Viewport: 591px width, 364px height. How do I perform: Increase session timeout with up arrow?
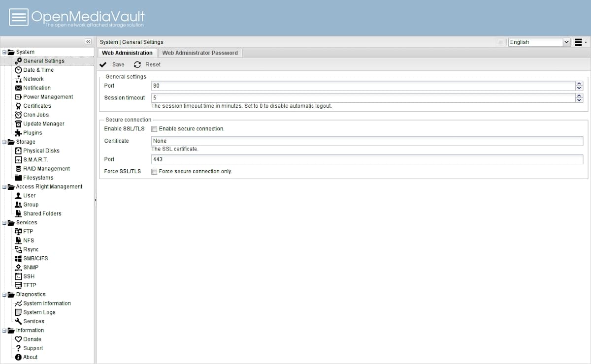[x=579, y=95]
